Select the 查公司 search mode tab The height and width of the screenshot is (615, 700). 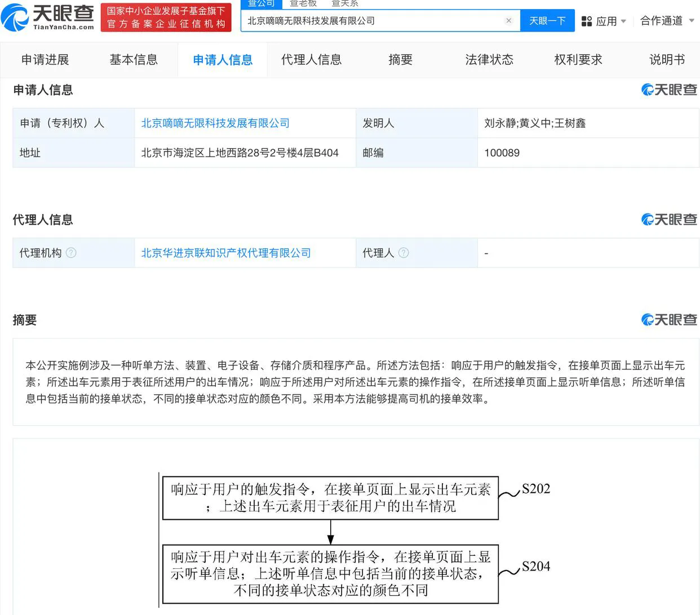pyautogui.click(x=262, y=3)
